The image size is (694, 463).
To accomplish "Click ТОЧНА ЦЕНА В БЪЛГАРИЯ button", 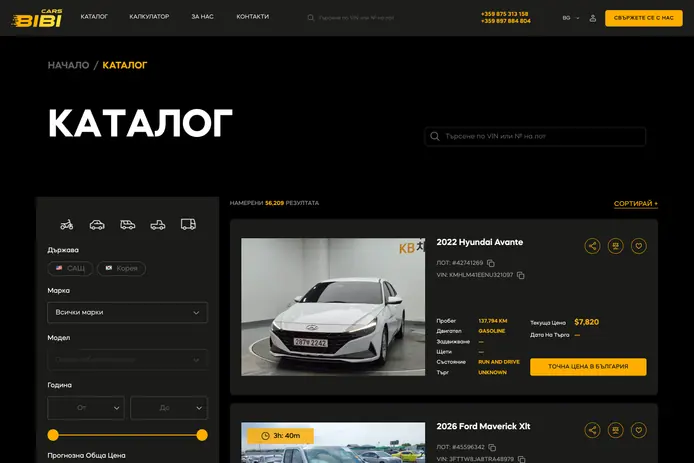I will tap(588, 367).
